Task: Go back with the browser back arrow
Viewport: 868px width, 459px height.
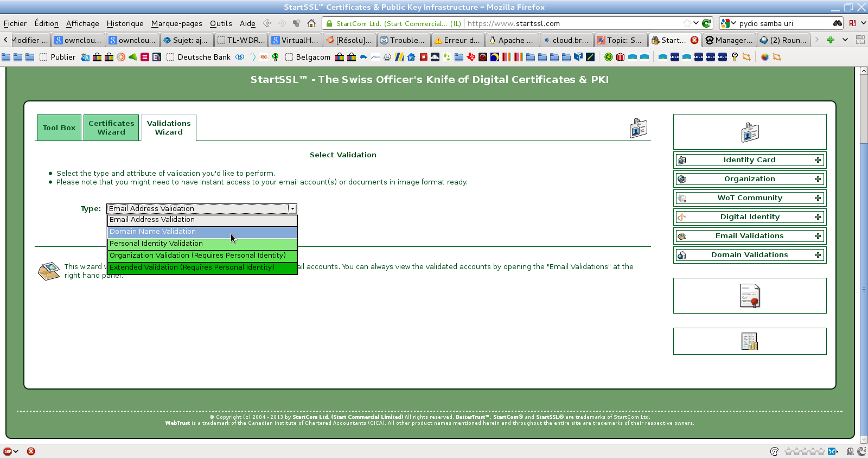Action: (267, 23)
